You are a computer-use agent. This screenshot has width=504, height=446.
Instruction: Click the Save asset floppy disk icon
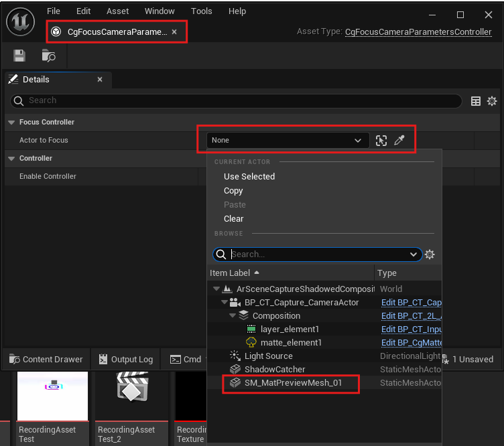19,56
